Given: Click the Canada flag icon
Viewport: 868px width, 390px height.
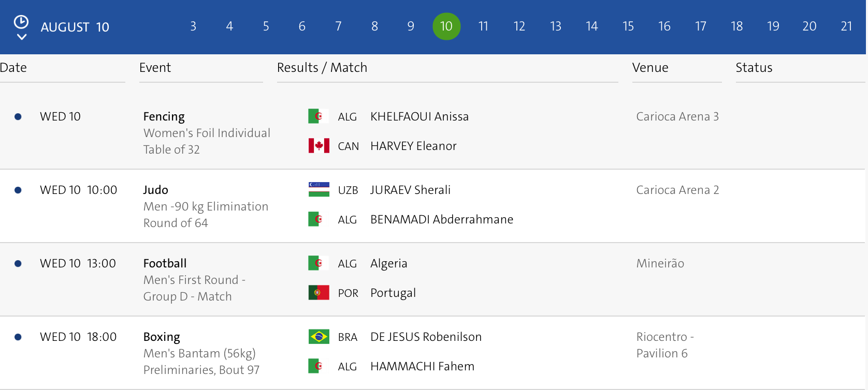Looking at the screenshot, I should (319, 146).
